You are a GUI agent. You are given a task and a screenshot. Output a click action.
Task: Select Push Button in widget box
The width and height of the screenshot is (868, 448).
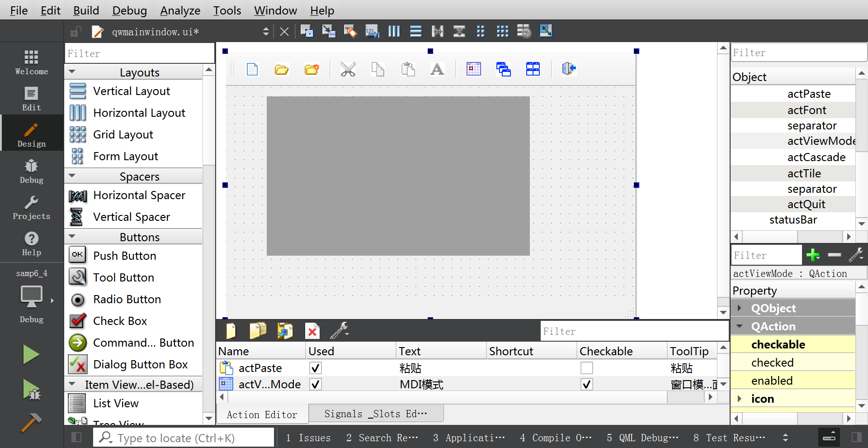[124, 256]
